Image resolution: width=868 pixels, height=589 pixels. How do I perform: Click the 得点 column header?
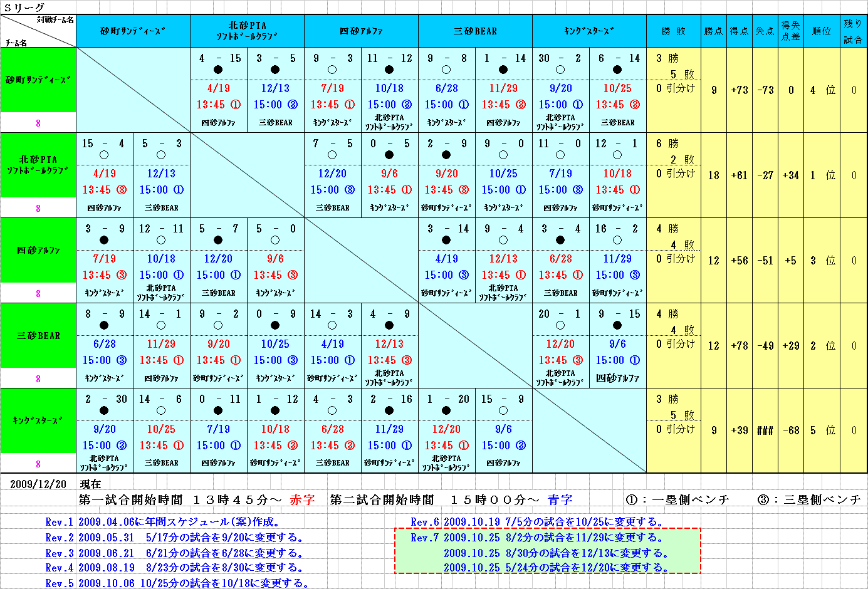(739, 31)
